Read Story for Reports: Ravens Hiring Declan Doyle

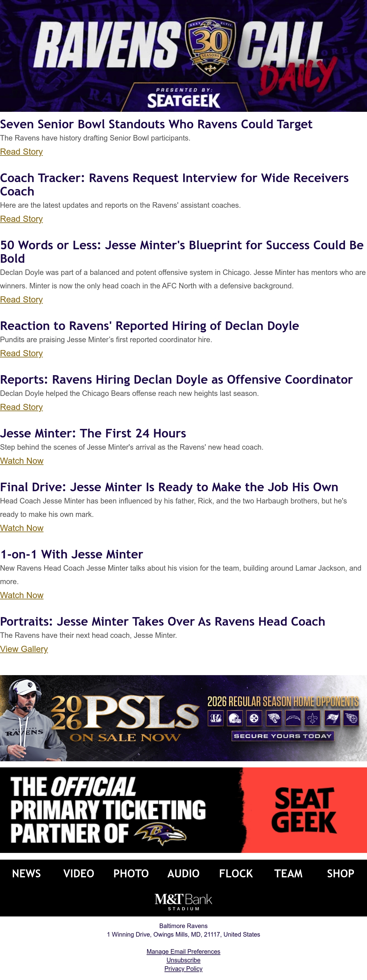(x=21, y=407)
